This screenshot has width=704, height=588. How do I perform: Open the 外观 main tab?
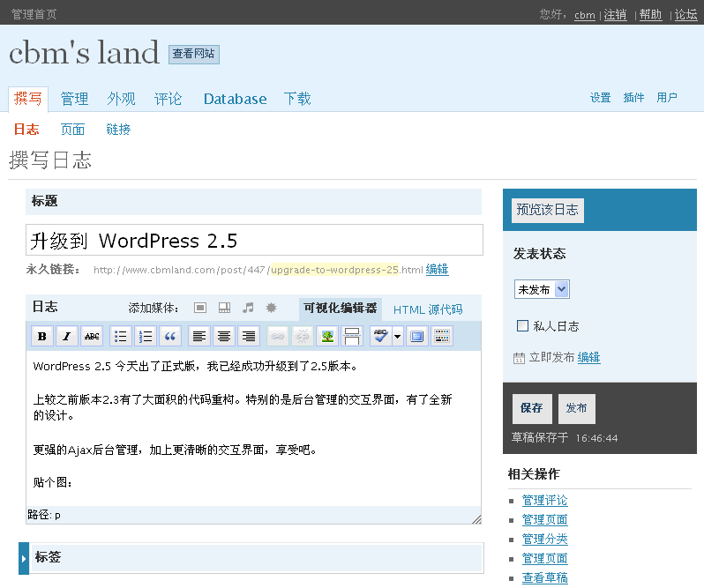point(121,99)
